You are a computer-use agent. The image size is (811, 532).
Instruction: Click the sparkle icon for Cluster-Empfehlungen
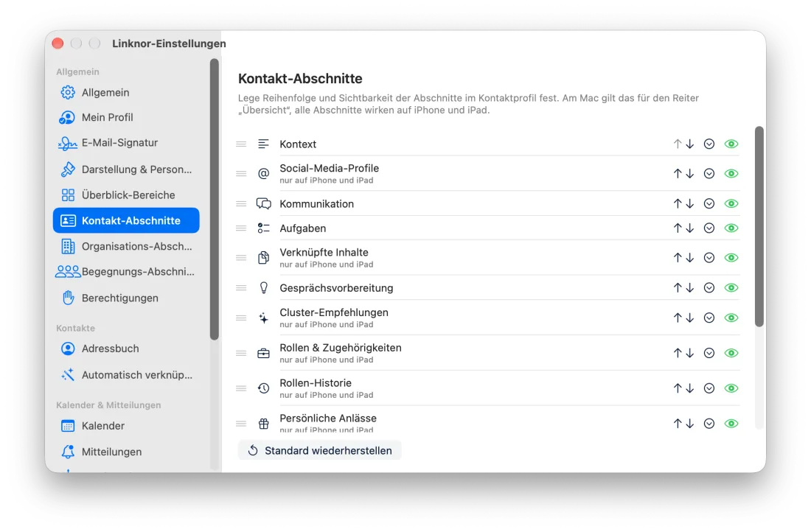pos(264,318)
